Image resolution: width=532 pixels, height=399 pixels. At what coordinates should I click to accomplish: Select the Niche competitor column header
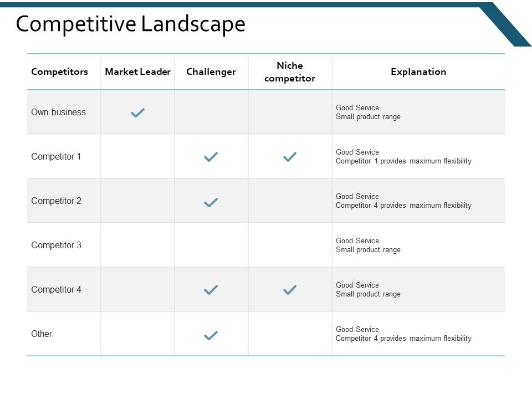pos(290,72)
